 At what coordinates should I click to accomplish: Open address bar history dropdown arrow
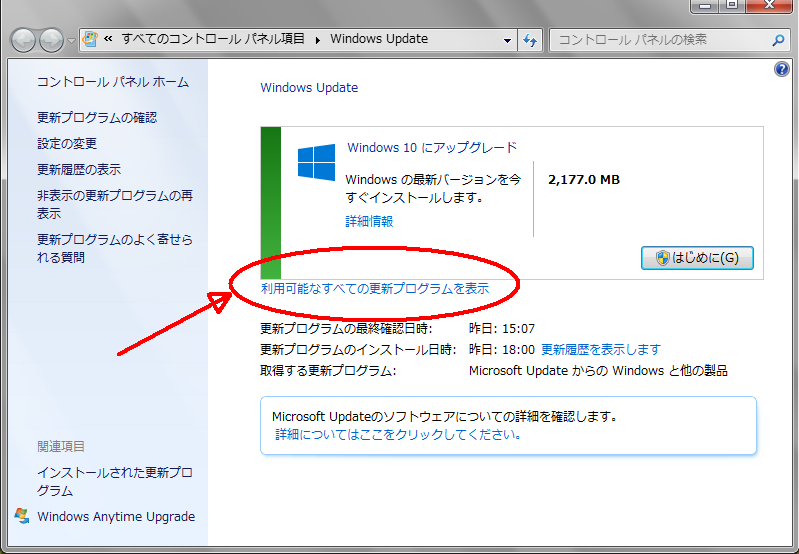point(507,40)
